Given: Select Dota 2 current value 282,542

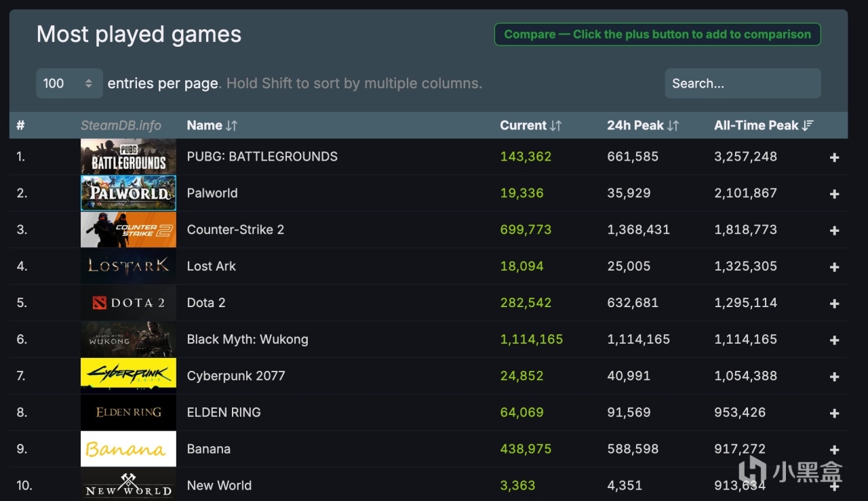Looking at the screenshot, I should pos(526,303).
